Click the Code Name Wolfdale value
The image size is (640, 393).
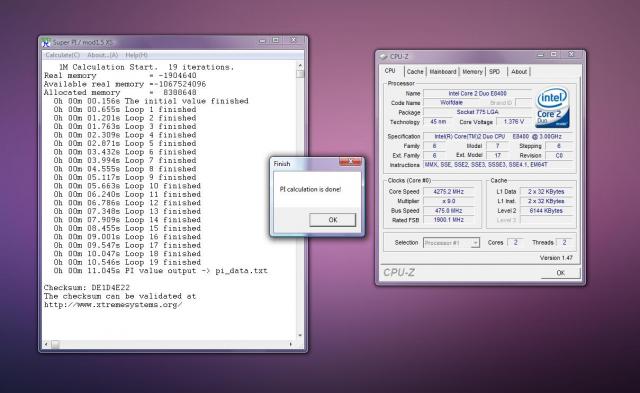[x=451, y=103]
